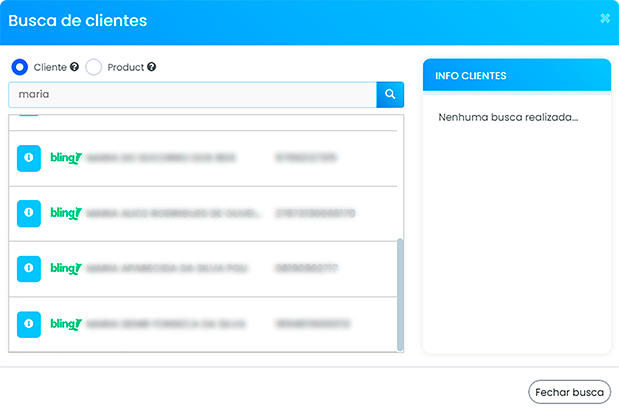Image resolution: width=619 pixels, height=414 pixels.
Task: Click the Bling logo in the last row
Action: 65,324
